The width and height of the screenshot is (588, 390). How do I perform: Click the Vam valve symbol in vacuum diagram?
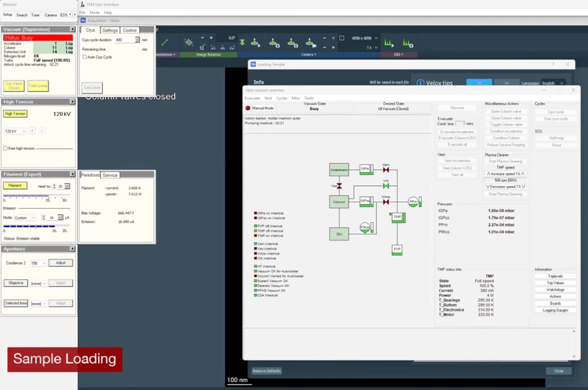(386, 170)
